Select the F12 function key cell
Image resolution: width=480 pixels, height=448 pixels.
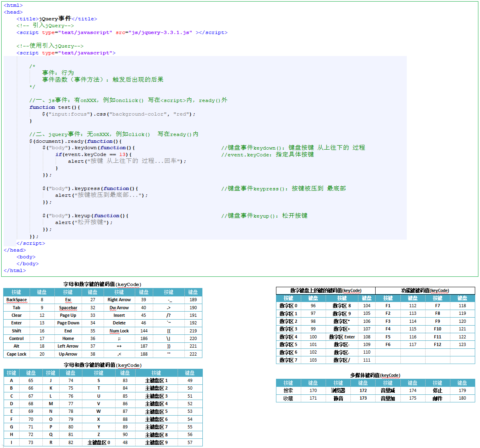click(x=437, y=344)
